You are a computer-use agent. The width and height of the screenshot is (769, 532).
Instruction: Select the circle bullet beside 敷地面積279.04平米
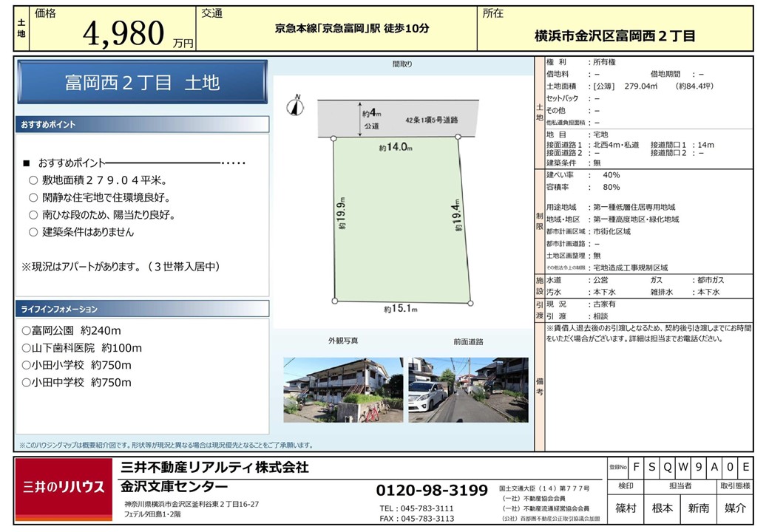click(33, 180)
